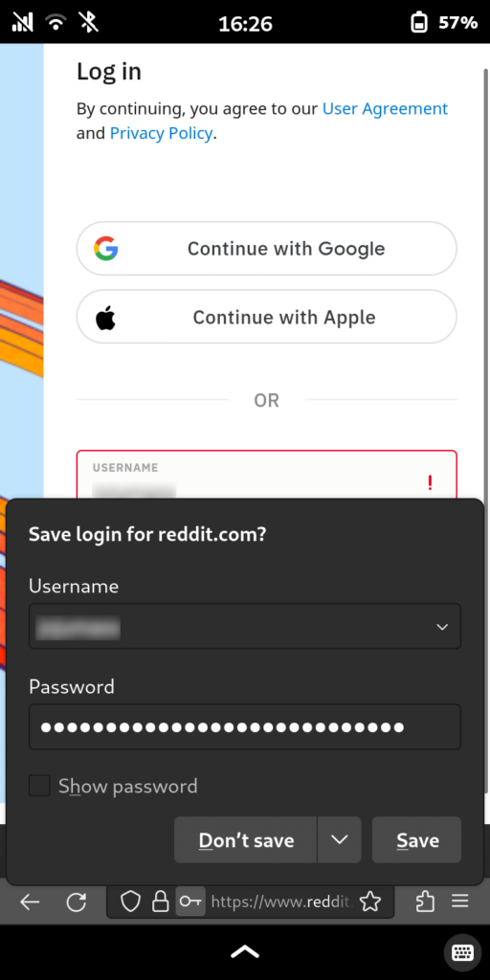Reload the page with the refresh icon

(77, 902)
